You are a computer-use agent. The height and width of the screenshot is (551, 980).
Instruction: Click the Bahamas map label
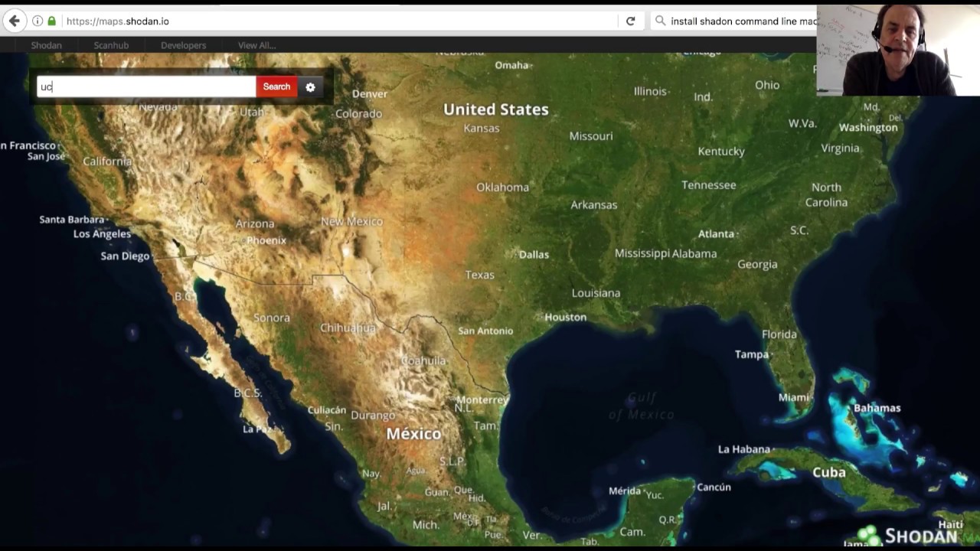tap(877, 408)
